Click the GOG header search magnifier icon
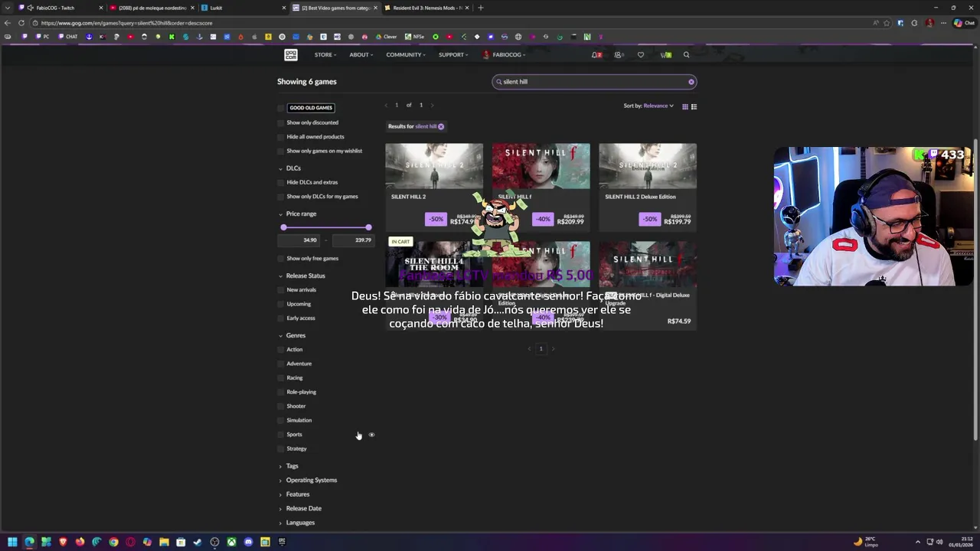This screenshot has width=980, height=551. 686,54
